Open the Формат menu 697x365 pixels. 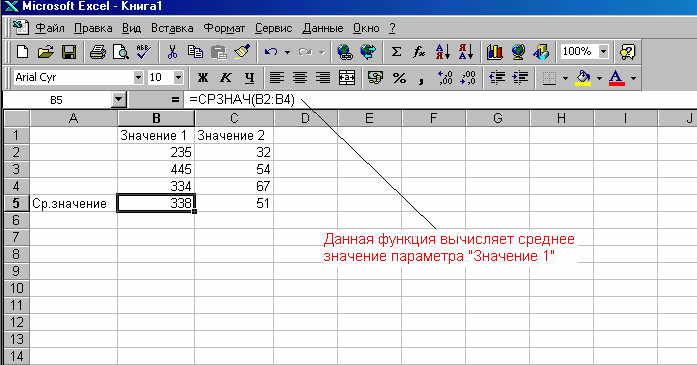[x=224, y=28]
